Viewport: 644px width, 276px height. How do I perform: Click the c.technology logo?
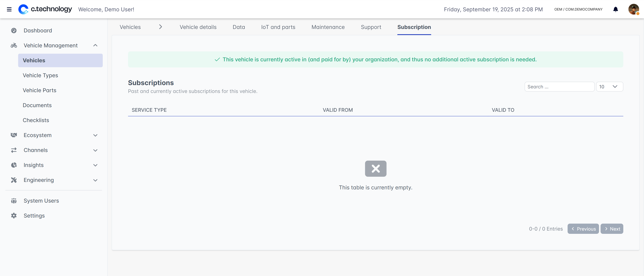45,9
